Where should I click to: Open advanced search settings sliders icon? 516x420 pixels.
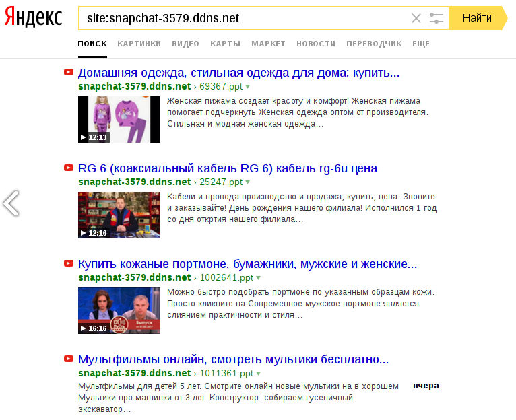(x=437, y=18)
